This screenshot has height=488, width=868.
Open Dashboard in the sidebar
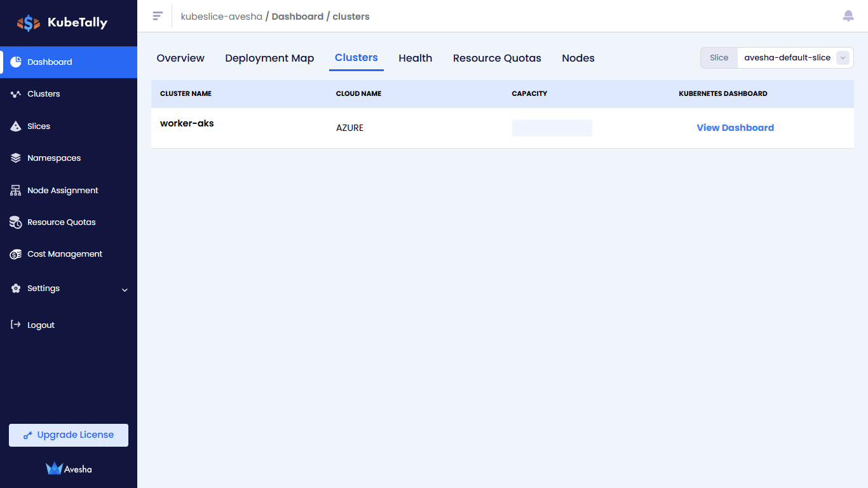[69, 62]
